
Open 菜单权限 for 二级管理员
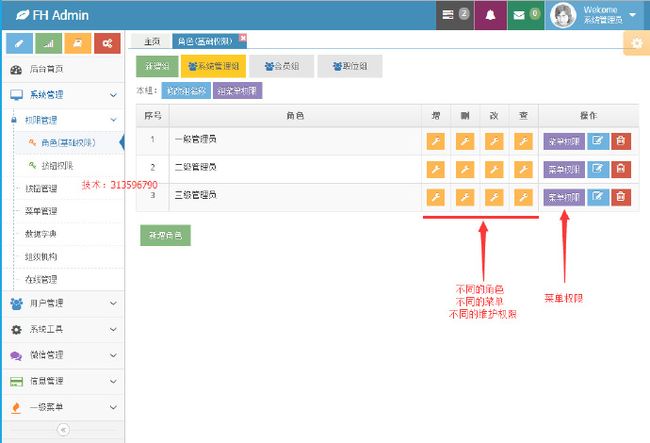(564, 169)
